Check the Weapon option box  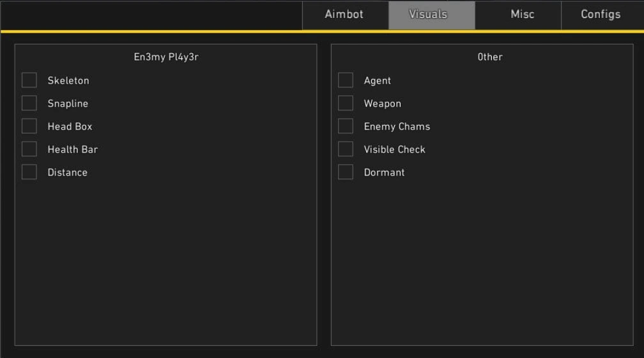tap(346, 103)
